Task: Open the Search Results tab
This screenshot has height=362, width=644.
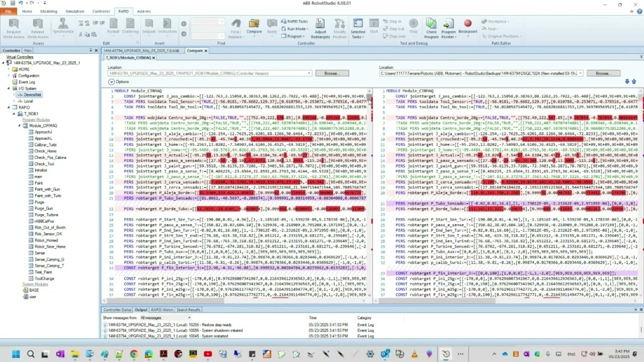Action: point(189,310)
